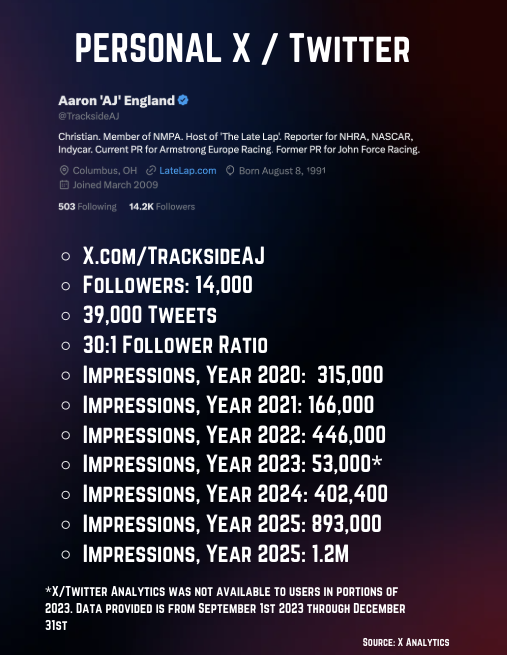The height and width of the screenshot is (655, 507).
Task: Click the Impressions 1.2M line
Action: tap(215, 554)
